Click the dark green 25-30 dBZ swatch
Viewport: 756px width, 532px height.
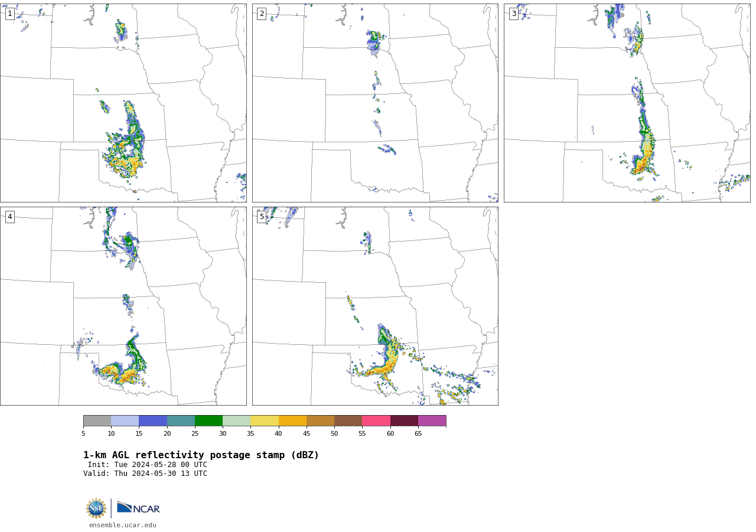208,421
